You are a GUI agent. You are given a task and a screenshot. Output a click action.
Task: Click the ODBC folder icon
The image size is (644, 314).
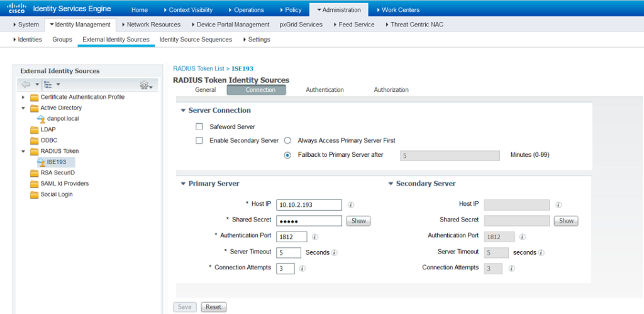point(35,140)
